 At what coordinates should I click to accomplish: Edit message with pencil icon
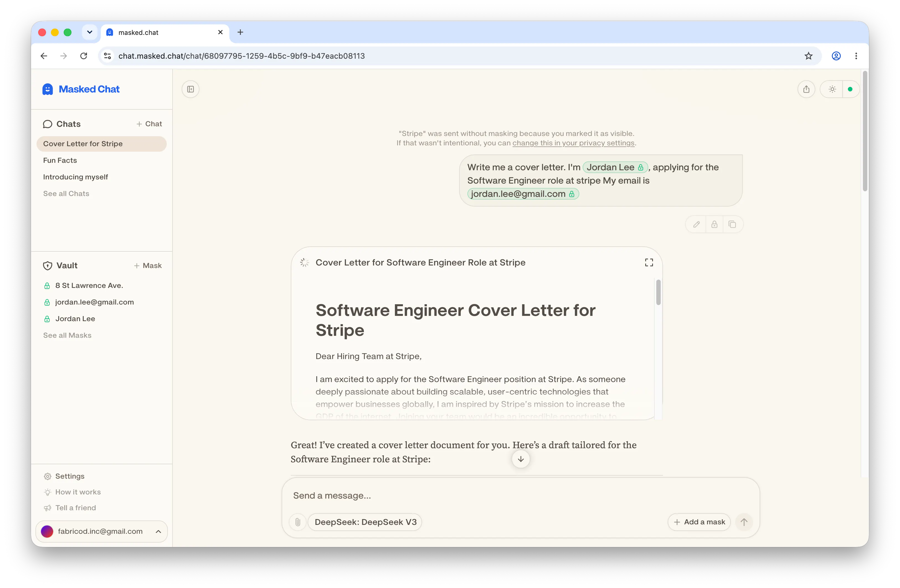tap(696, 225)
